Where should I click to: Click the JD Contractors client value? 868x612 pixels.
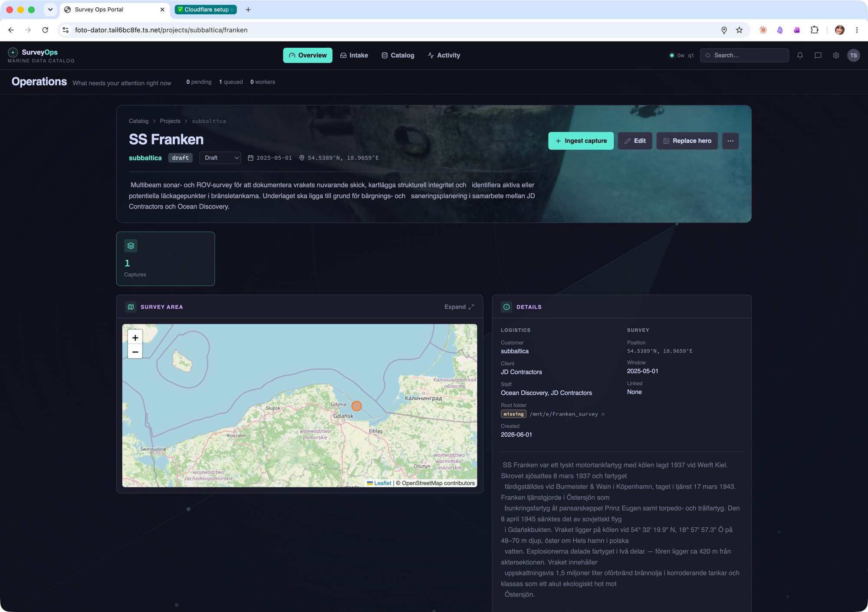pos(521,372)
